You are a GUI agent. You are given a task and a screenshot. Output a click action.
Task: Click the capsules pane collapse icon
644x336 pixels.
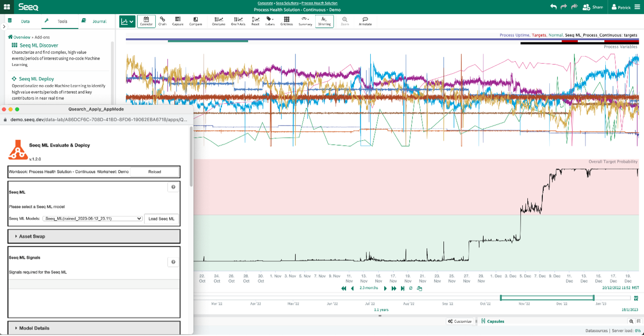point(639,321)
